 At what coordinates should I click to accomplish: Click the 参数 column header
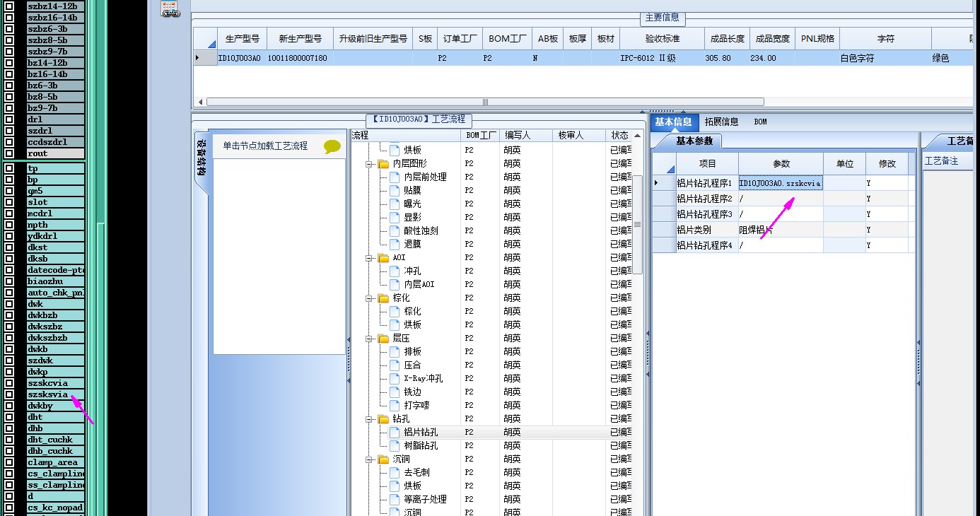point(781,163)
